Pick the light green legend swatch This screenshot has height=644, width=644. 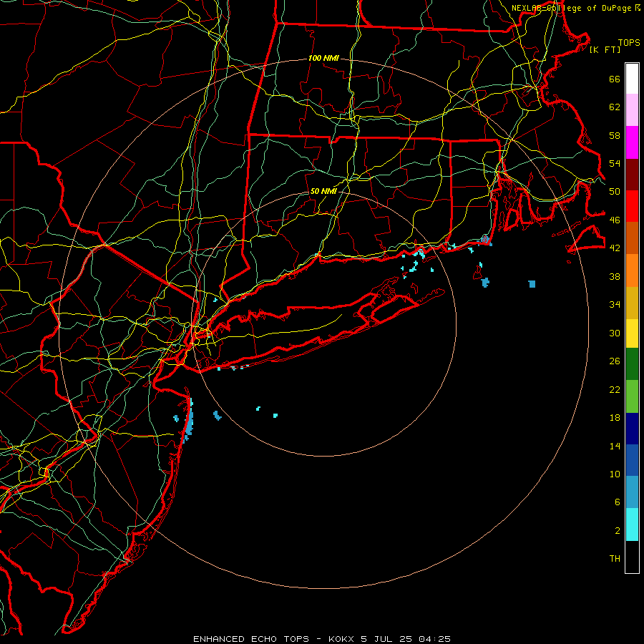(632, 396)
